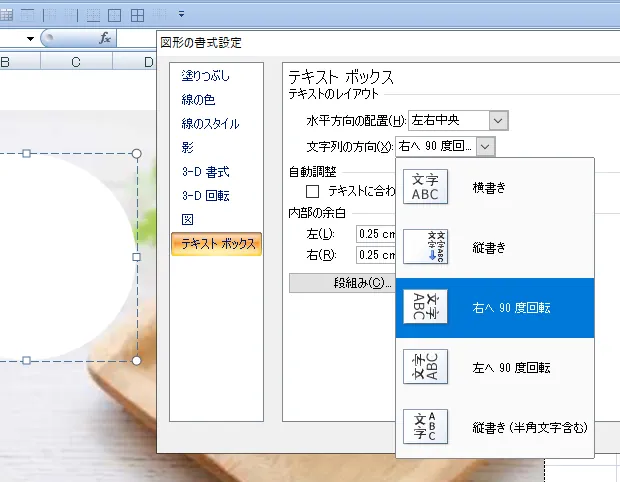Select the テキスト ボックス category
This screenshot has height=482, width=620.
tap(216, 244)
